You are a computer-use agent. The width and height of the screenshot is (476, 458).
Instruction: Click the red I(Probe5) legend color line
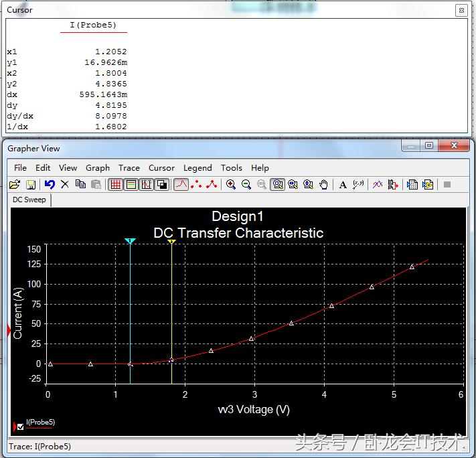[x=39, y=428]
